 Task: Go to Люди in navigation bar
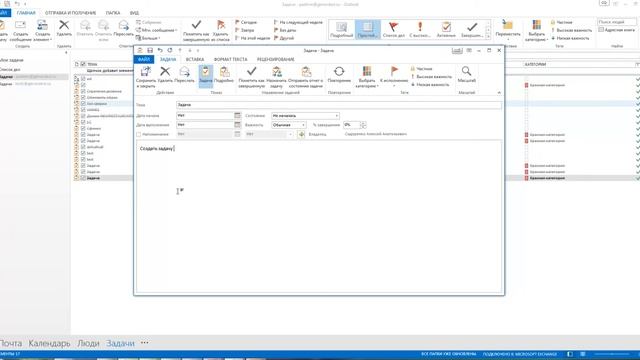[x=88, y=343]
